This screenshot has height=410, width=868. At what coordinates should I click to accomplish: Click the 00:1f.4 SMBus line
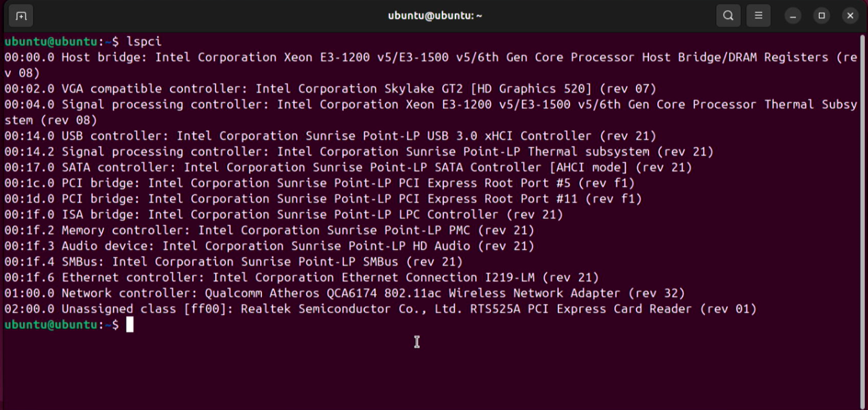point(234,262)
